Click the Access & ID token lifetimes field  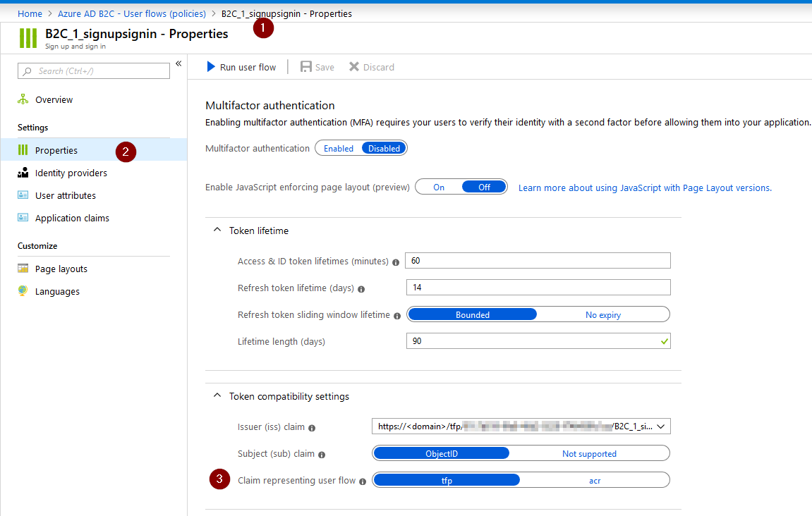click(538, 261)
